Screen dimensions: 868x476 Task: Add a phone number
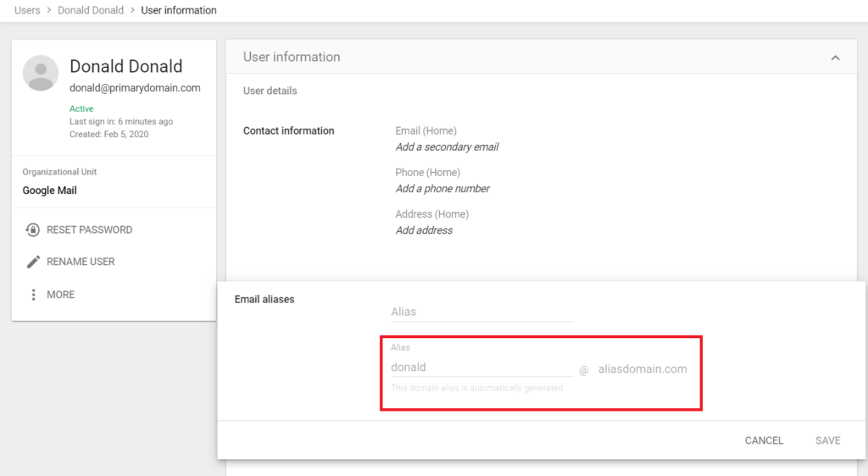pyautogui.click(x=442, y=189)
